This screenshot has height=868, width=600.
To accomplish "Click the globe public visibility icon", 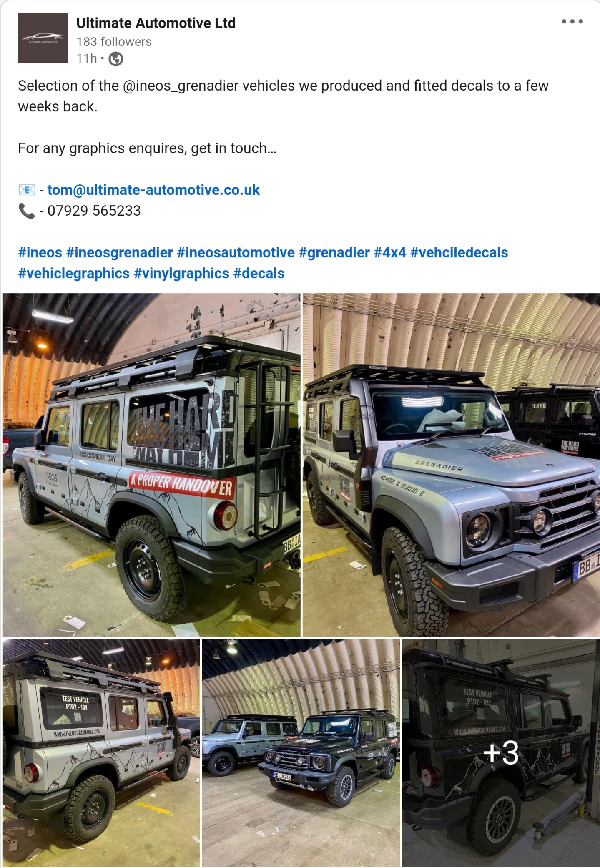I will 116,59.
